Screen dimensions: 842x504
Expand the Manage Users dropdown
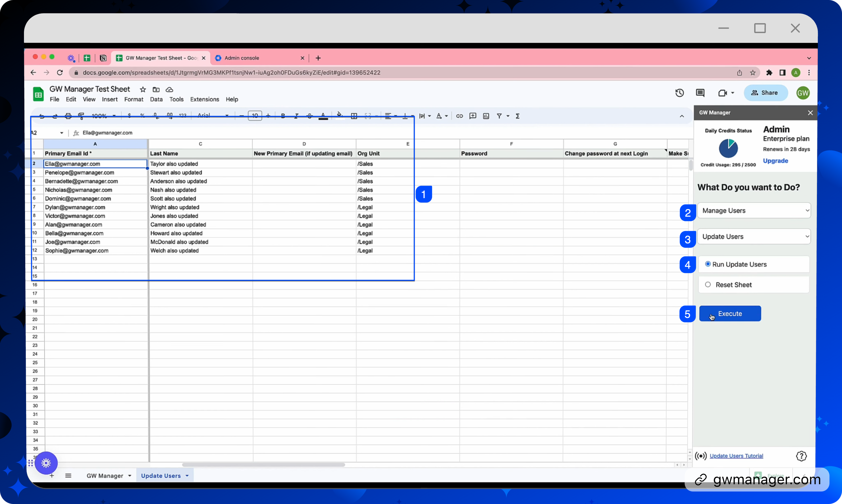[x=754, y=211]
